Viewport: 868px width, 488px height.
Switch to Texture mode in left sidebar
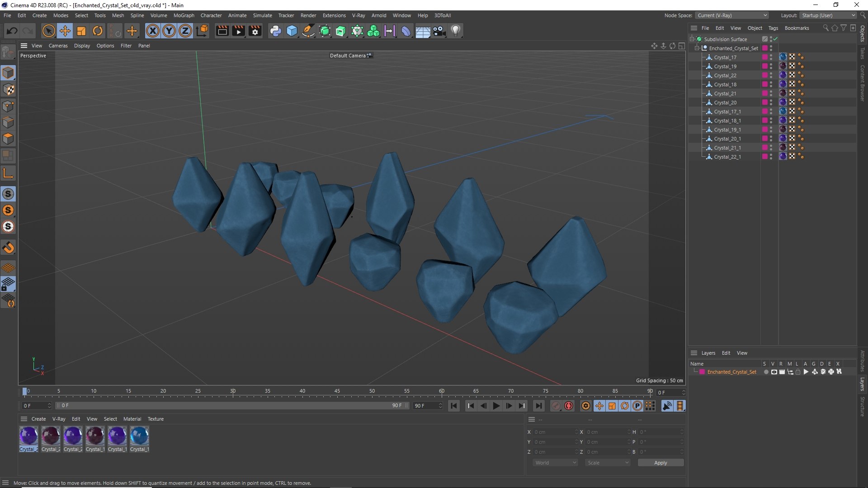9,89
